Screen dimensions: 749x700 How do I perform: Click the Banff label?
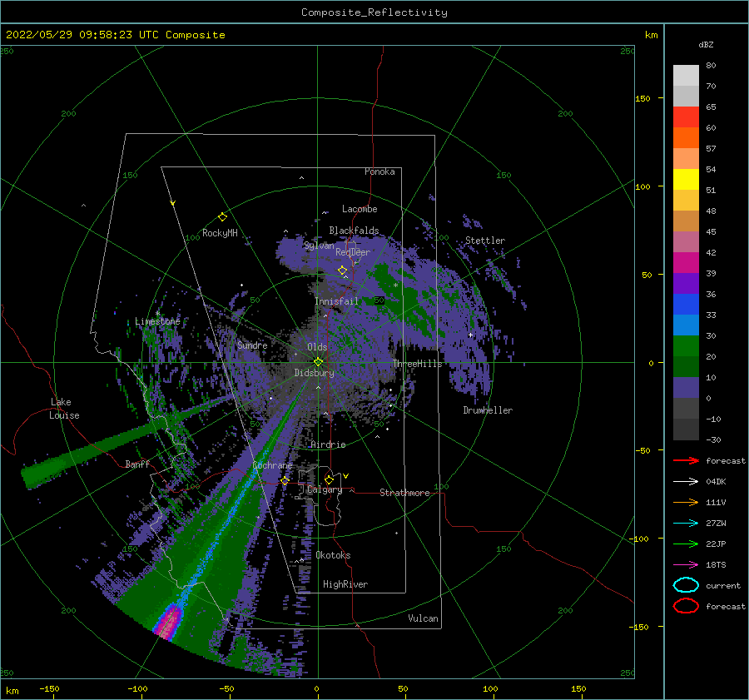click(x=137, y=464)
